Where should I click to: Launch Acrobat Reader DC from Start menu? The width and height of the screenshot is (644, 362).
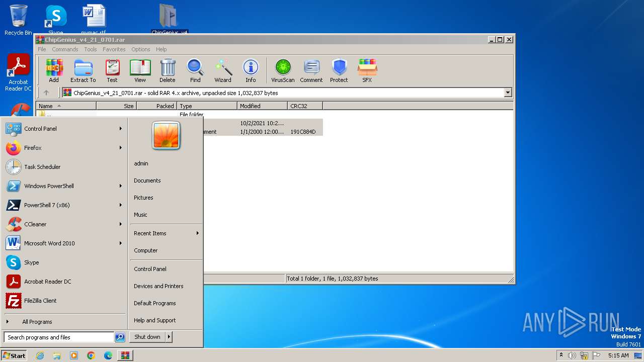tap(64, 282)
